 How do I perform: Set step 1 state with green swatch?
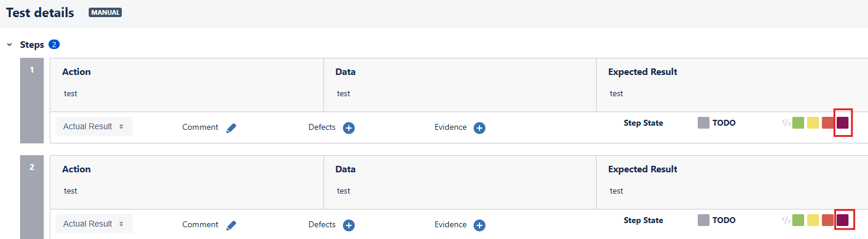(798, 123)
